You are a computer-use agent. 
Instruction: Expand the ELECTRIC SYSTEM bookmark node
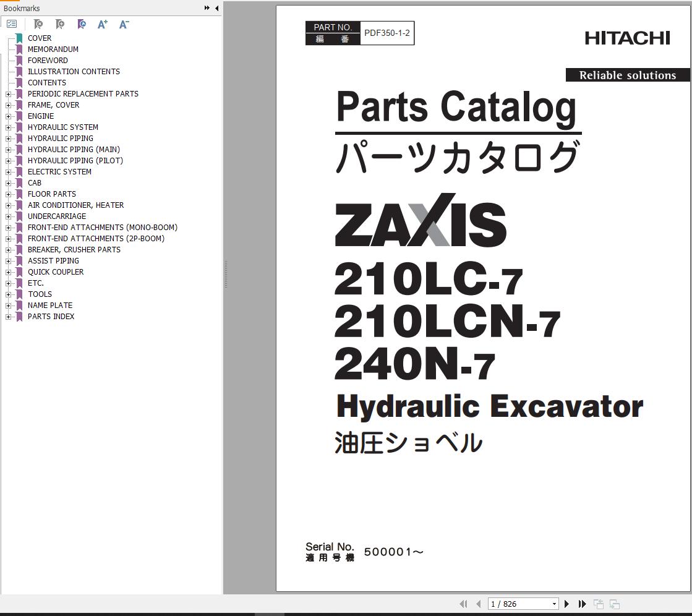tap(8, 172)
